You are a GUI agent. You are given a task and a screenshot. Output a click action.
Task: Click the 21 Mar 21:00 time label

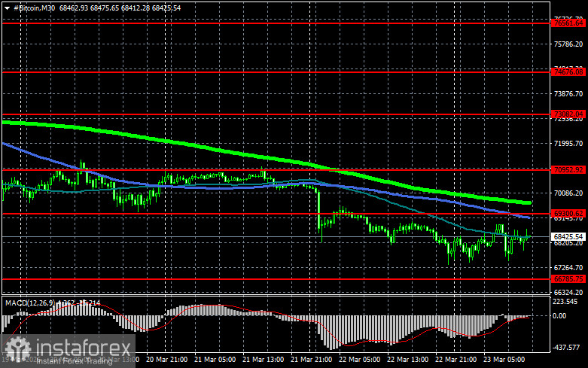(311, 360)
